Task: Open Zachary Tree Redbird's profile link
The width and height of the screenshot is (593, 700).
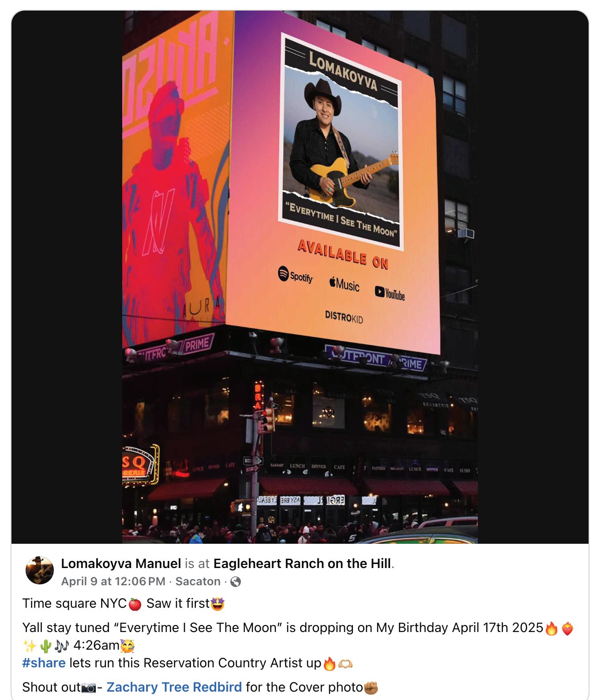Action: click(x=174, y=687)
